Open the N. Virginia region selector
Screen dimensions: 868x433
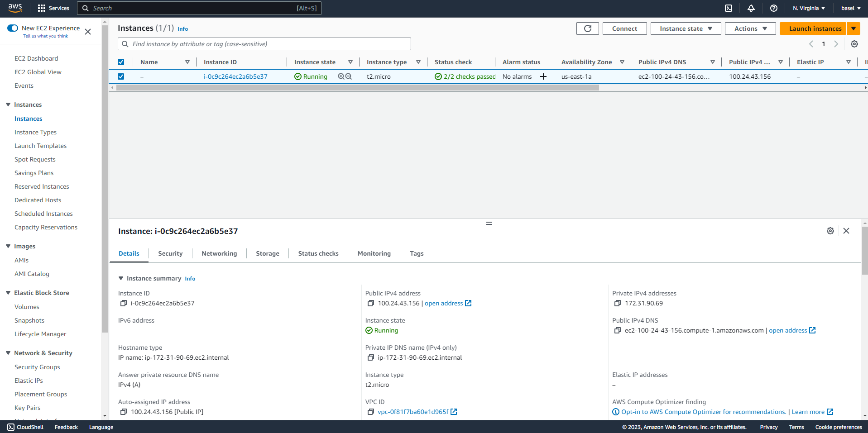tap(809, 8)
